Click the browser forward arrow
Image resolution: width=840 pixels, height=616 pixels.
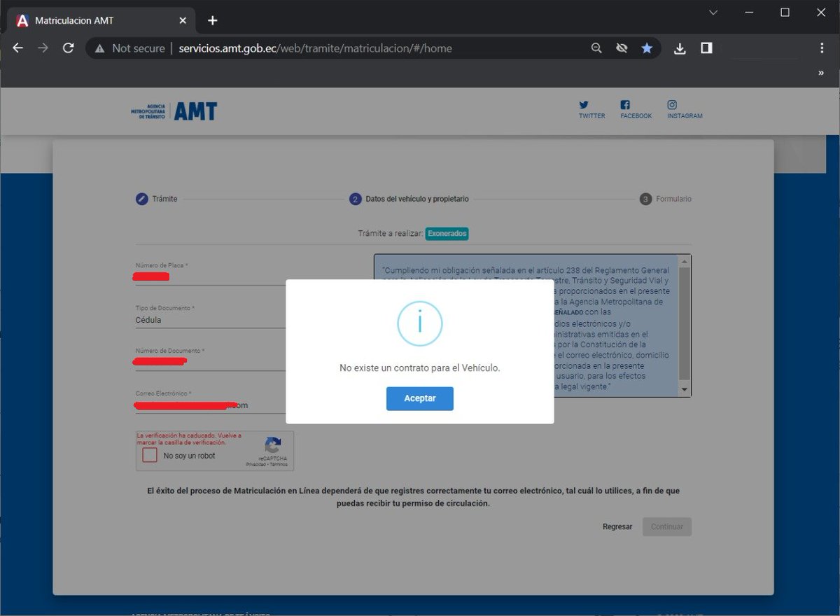click(x=43, y=48)
